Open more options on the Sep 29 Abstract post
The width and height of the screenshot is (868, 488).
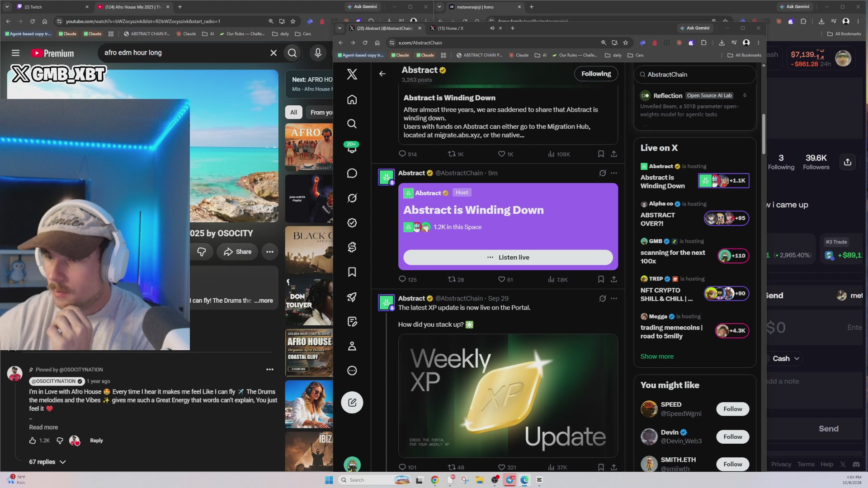click(613, 298)
